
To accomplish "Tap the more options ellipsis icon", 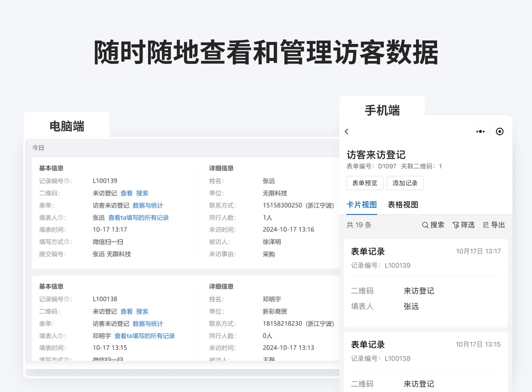I will 480,131.
